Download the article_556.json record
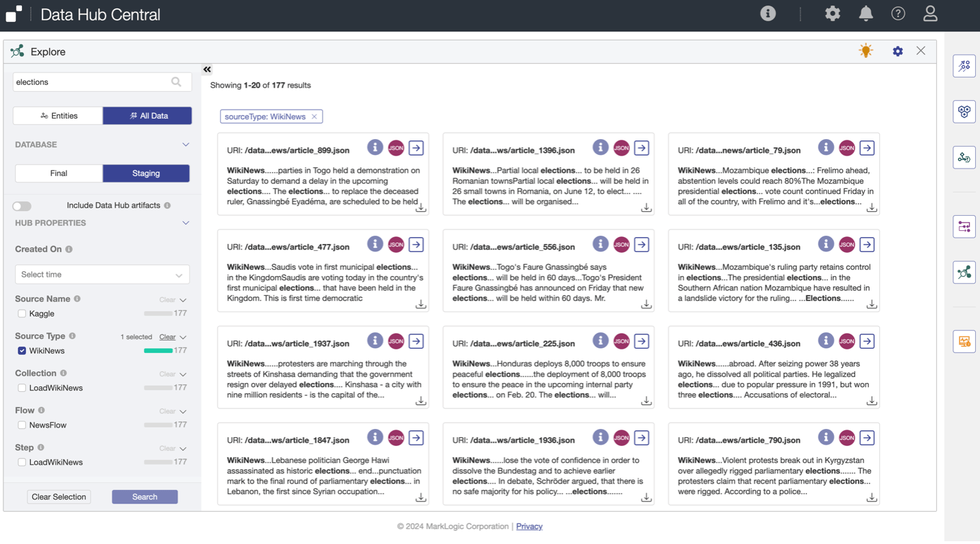 tap(646, 304)
